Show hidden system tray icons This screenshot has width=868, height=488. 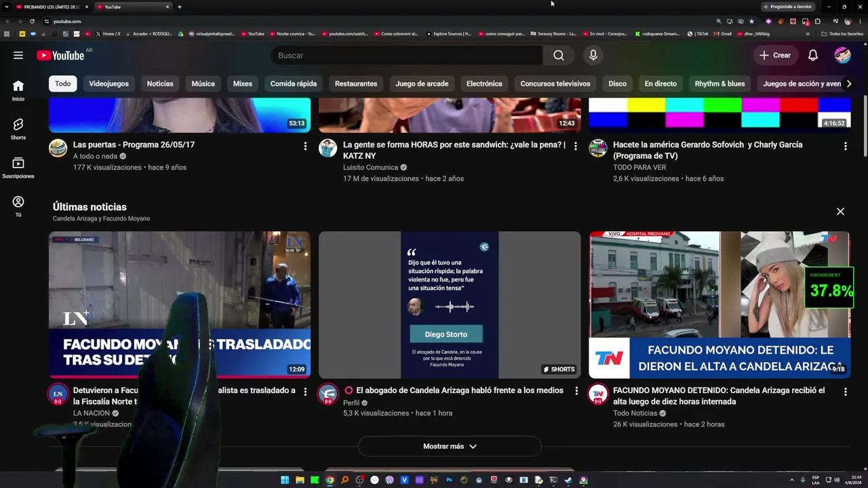click(x=791, y=481)
